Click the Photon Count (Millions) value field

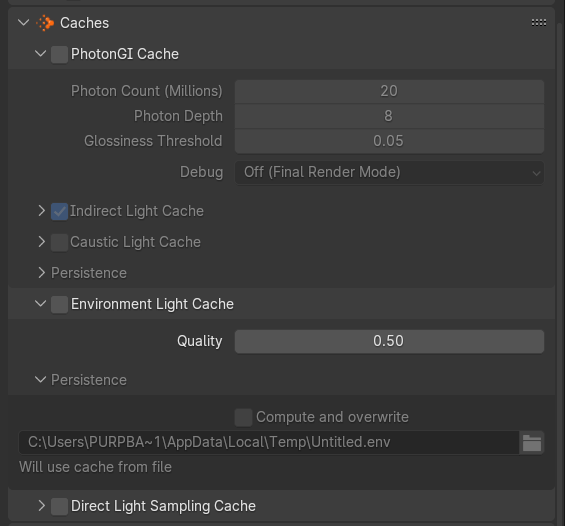tap(389, 91)
